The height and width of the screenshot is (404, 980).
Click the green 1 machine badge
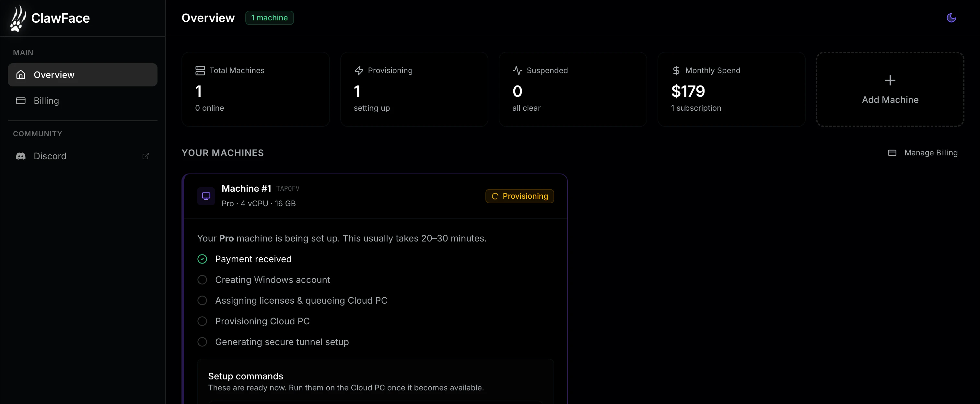[269, 18]
